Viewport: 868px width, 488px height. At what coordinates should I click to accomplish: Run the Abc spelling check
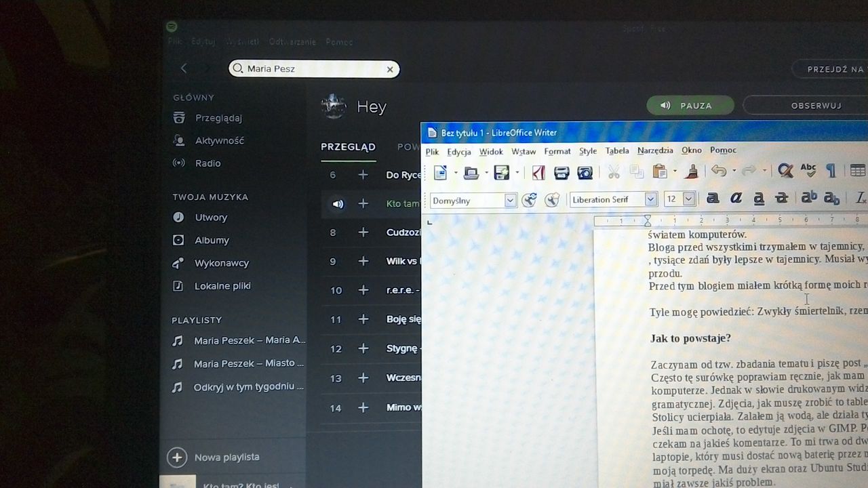[808, 170]
